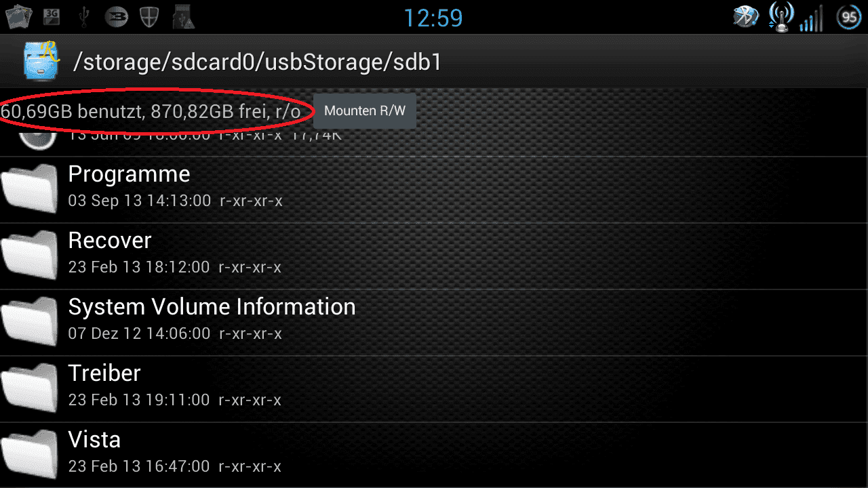Open the Programme folder icon

tap(29, 189)
